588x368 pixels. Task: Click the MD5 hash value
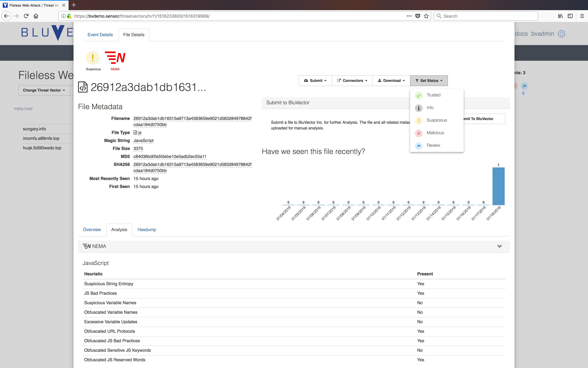(170, 157)
